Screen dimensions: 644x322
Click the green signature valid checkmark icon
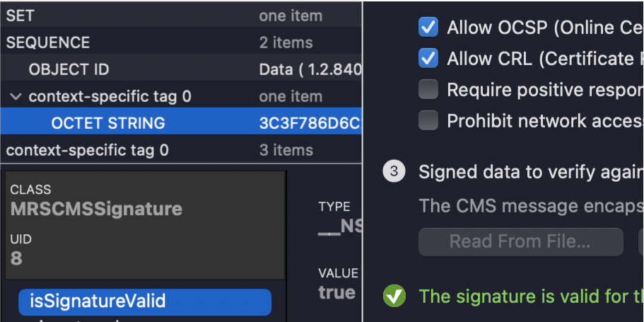click(394, 297)
